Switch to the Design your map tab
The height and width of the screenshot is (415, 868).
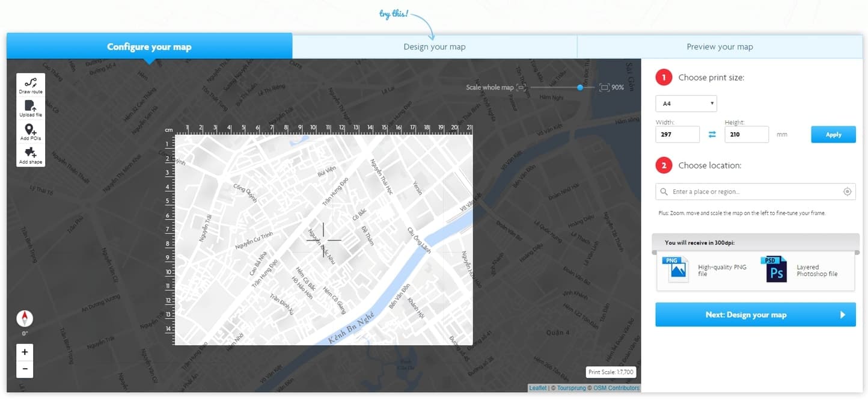[x=434, y=47]
